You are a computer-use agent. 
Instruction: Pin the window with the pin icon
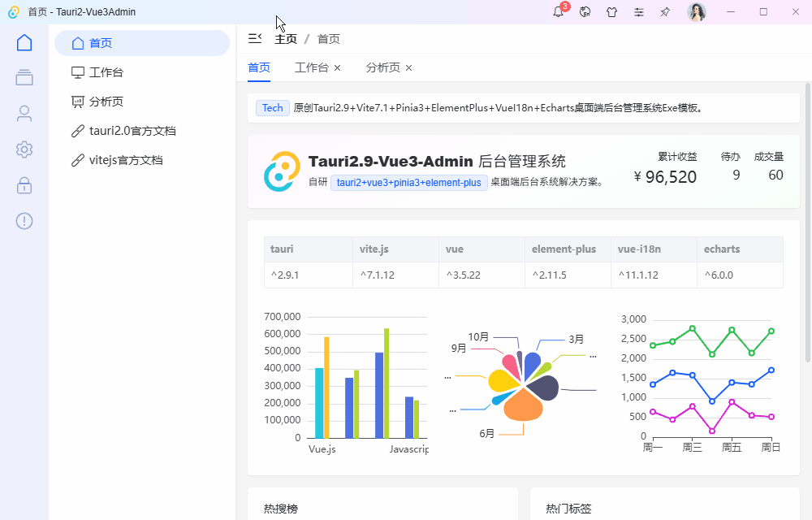click(663, 12)
